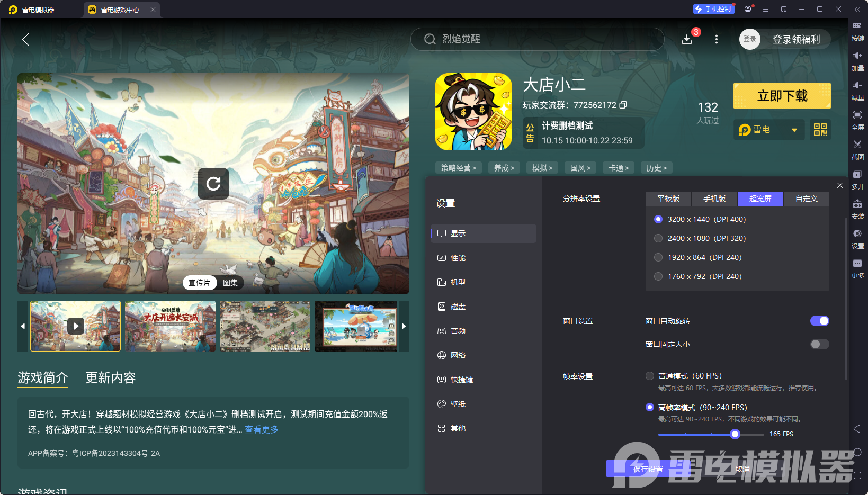Select 3200 x 1440 (DPI 400) resolution
This screenshot has width=868, height=495.
[658, 219]
